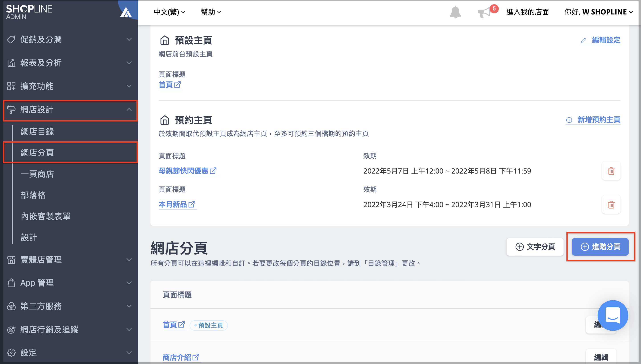Click the App 管理 bag icon
The width and height of the screenshot is (641, 364).
point(11,283)
